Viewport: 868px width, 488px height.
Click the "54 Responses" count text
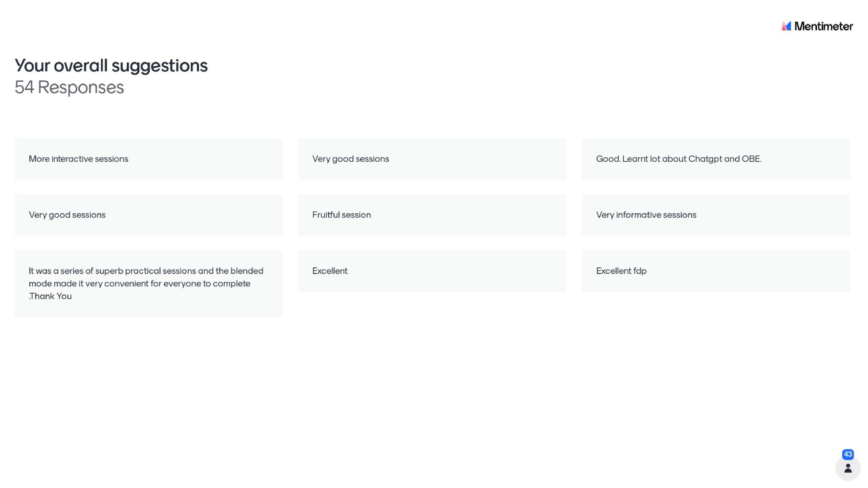click(x=69, y=87)
